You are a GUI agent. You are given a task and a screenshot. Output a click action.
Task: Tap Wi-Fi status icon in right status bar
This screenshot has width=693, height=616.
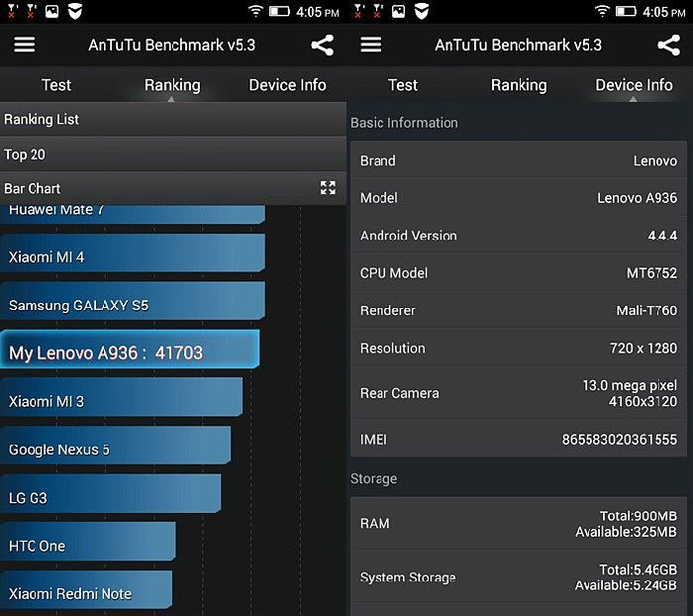point(602,11)
